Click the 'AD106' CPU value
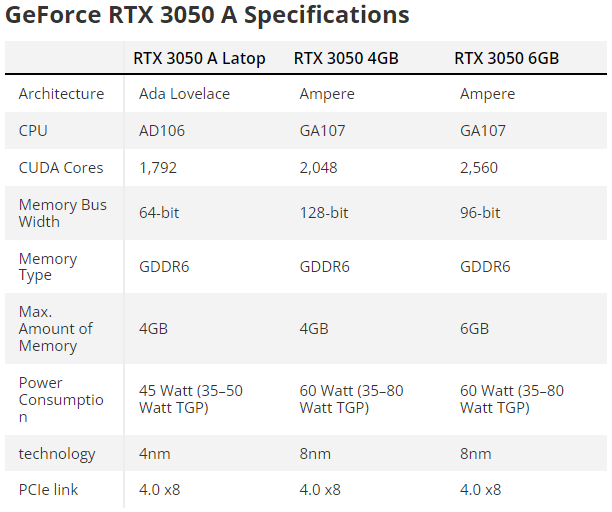612x512 pixels. click(x=162, y=131)
